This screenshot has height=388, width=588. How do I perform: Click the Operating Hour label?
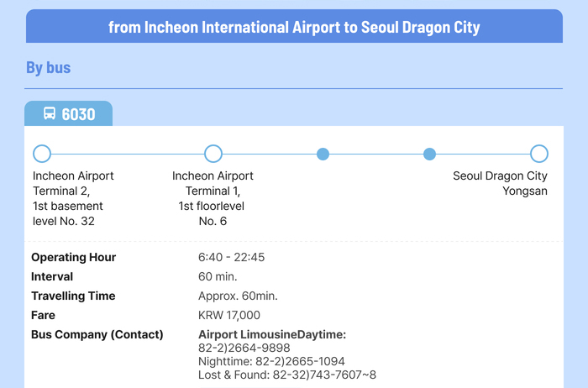tap(74, 257)
